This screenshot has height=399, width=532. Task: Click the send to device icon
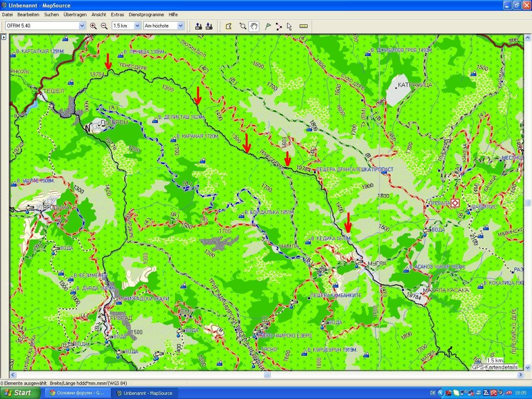click(x=198, y=25)
